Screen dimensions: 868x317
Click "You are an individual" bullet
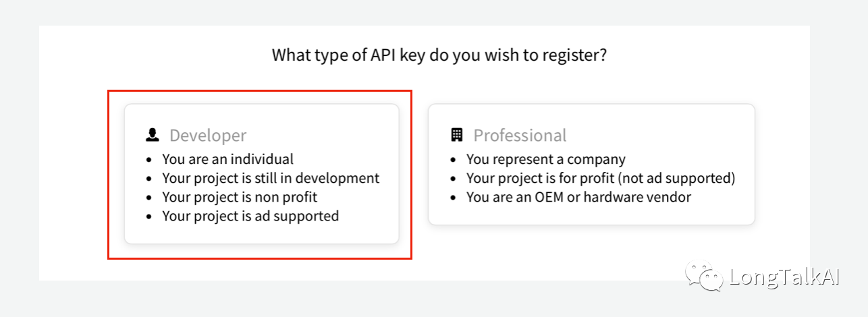[x=228, y=160]
